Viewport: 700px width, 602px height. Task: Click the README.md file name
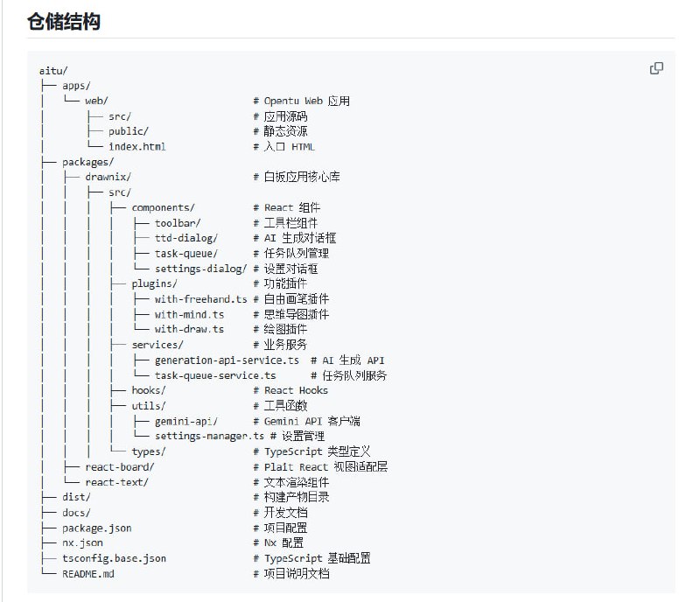pyautogui.click(x=87, y=573)
